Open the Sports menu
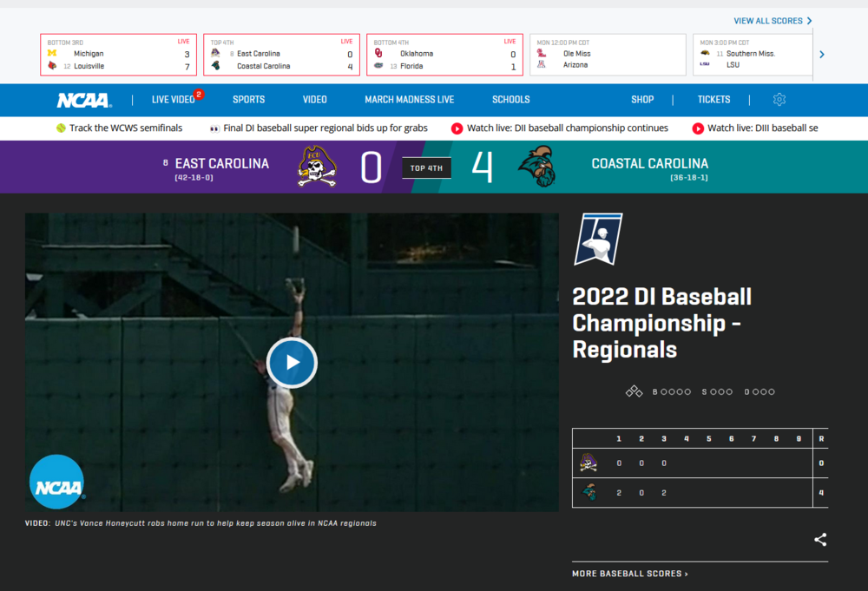The width and height of the screenshot is (868, 591). tap(248, 100)
